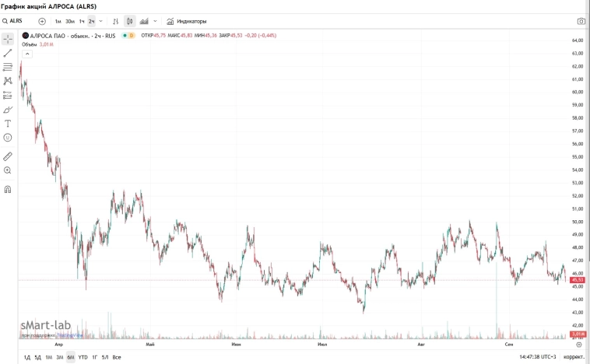Click the 50,00 price axis value

coord(578,222)
